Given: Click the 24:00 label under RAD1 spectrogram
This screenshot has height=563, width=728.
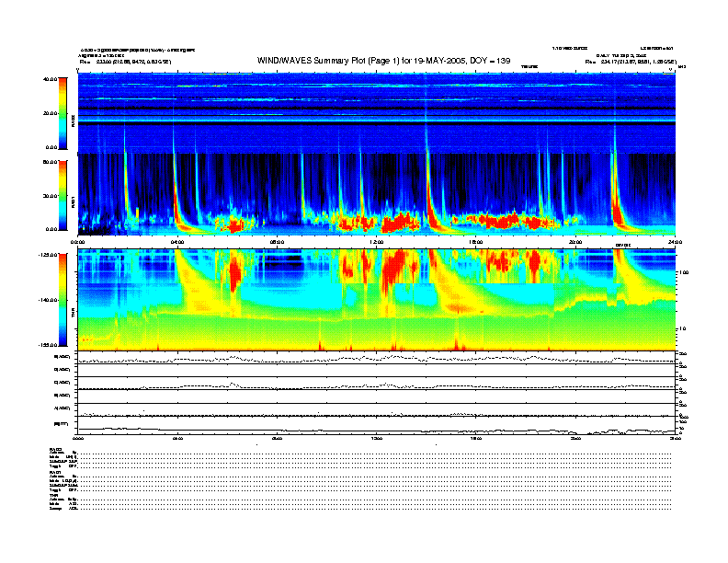Looking at the screenshot, I should tap(675, 242).
